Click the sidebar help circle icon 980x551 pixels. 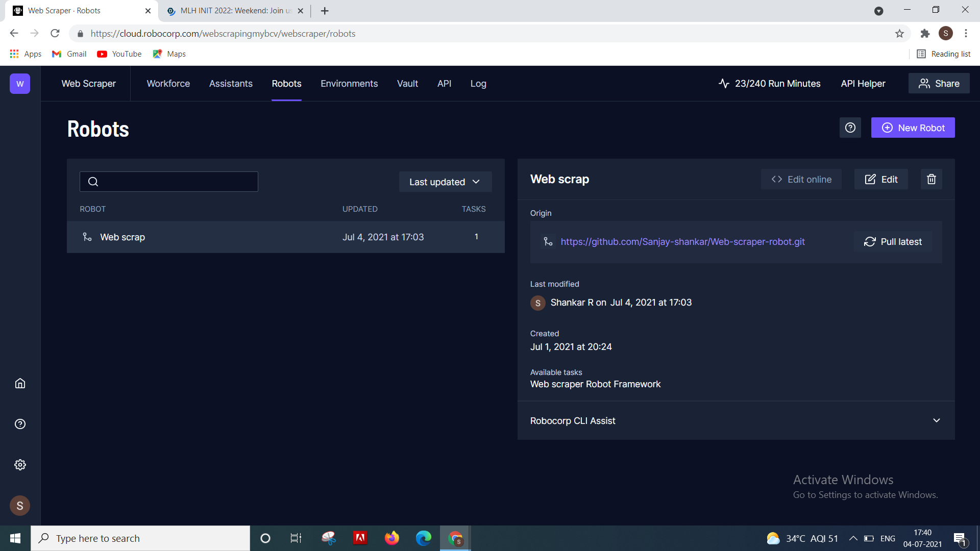pos(20,424)
